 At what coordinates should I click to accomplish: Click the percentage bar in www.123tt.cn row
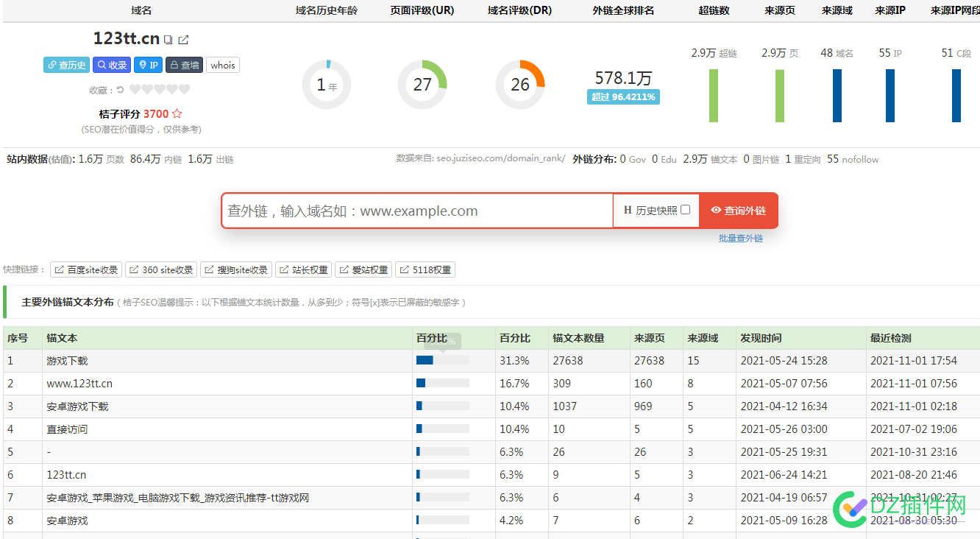point(442,383)
